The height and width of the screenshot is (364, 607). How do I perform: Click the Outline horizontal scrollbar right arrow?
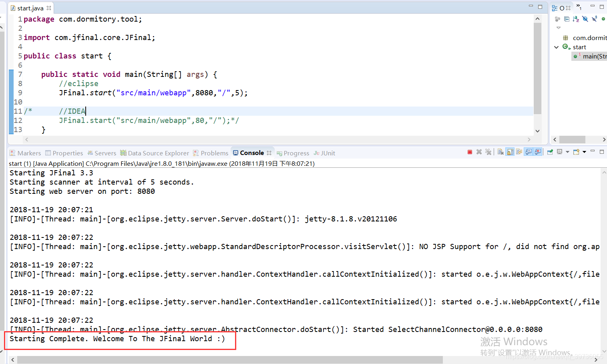604,139
